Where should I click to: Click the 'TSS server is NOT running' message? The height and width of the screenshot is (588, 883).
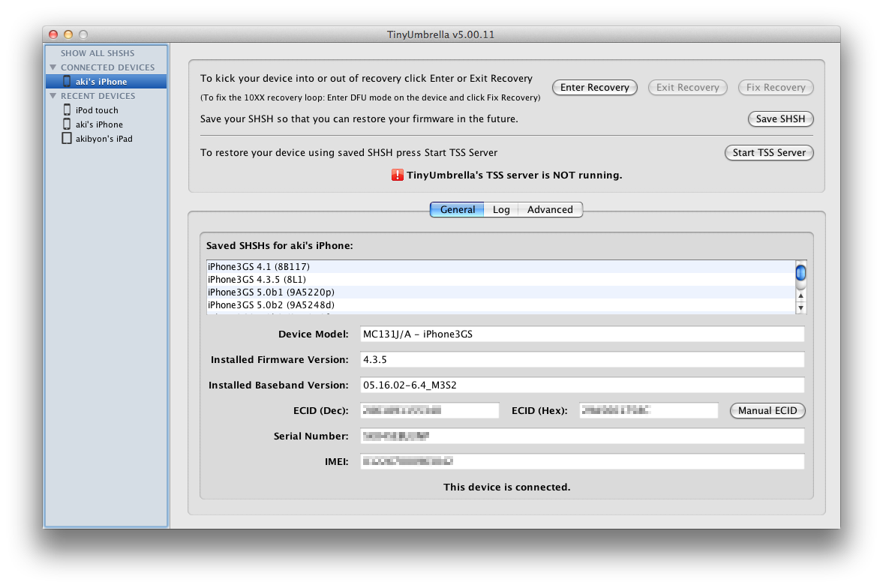pos(514,175)
